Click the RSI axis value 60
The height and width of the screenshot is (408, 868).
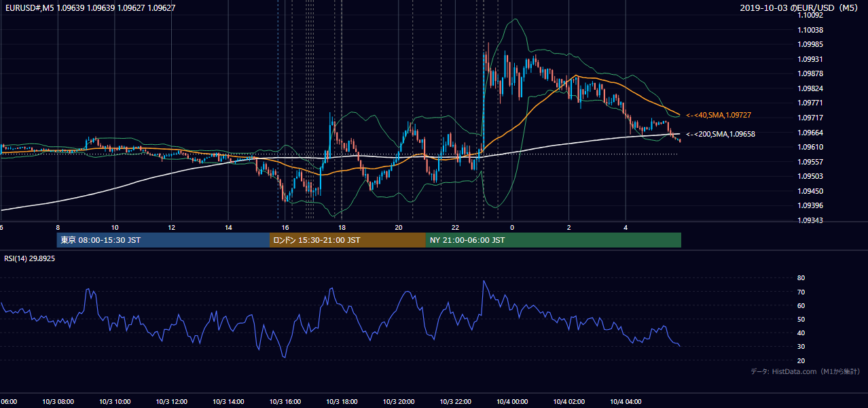click(801, 305)
